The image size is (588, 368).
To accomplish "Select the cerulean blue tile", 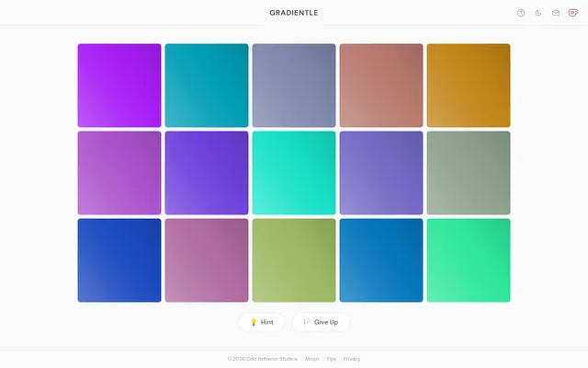I will click(381, 260).
